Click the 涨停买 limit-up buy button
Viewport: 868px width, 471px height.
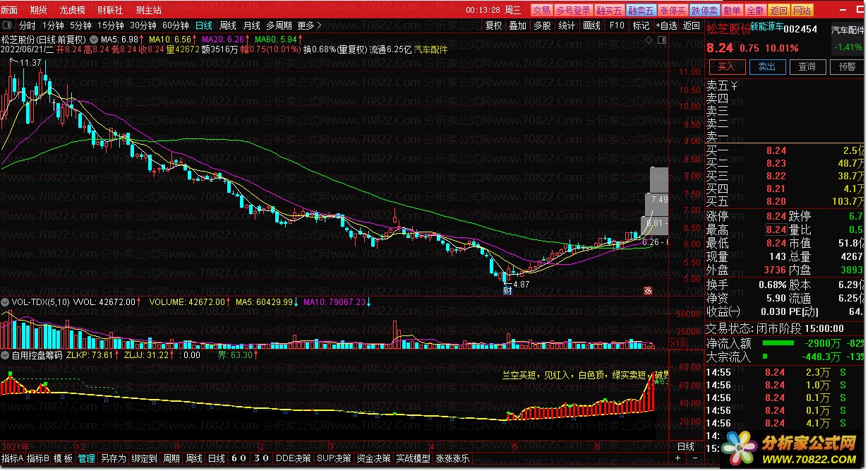point(673,10)
